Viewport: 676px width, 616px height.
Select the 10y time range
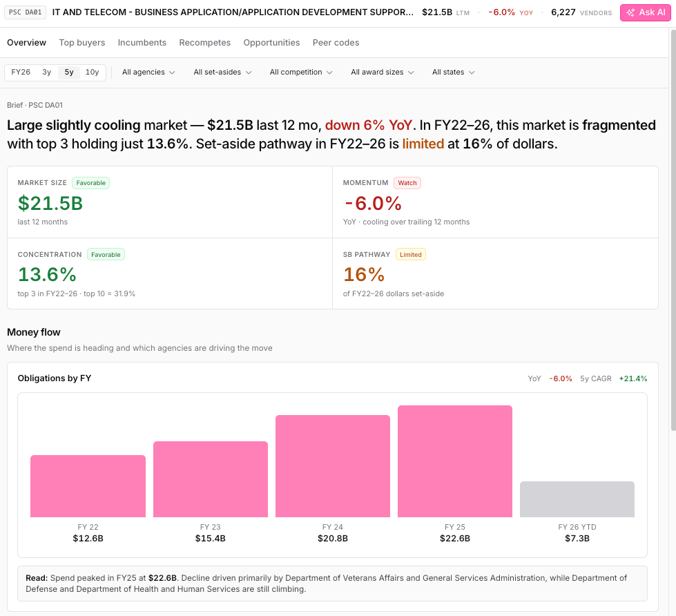93,72
